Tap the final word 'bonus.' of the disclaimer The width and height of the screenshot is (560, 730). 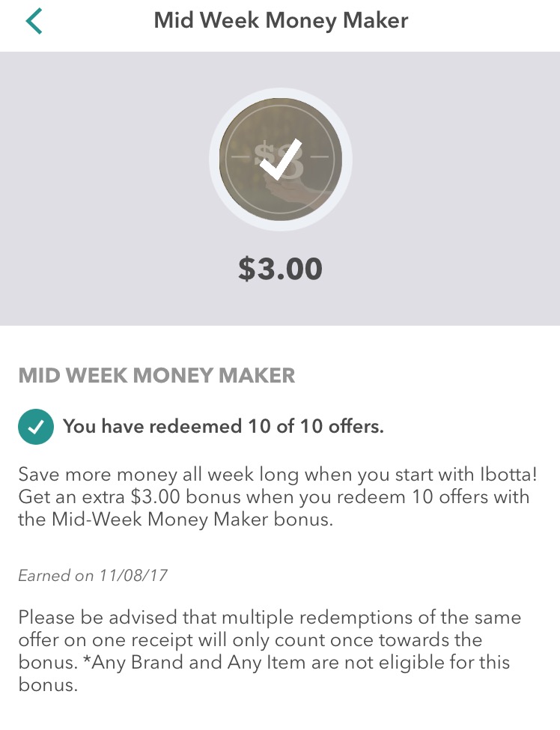point(48,685)
